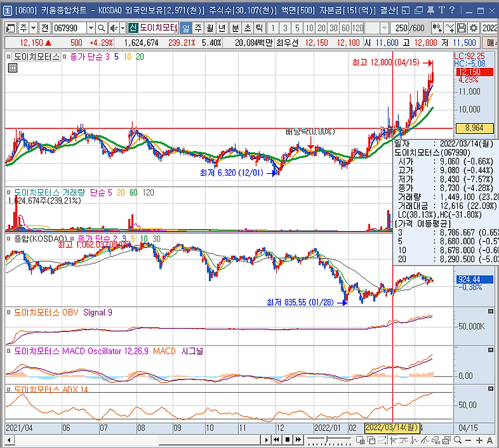Click the eraser chart tool icon

pyautogui.click(x=436, y=440)
